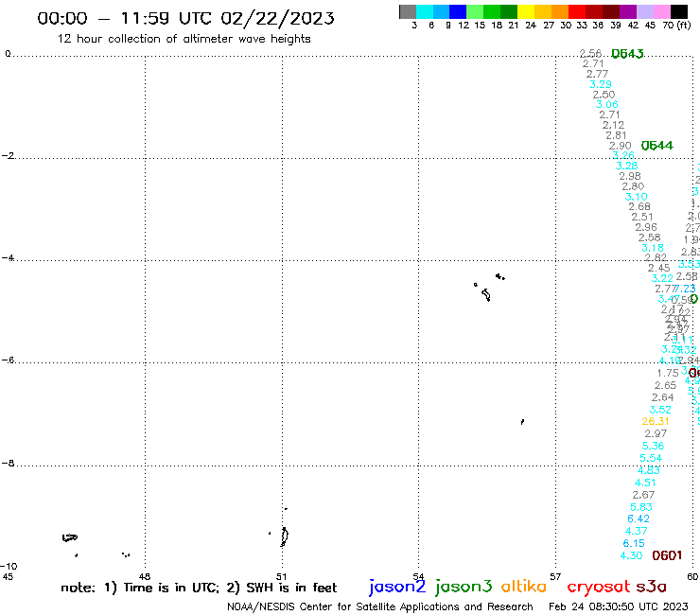Click the latitude axis label -8

9,464
